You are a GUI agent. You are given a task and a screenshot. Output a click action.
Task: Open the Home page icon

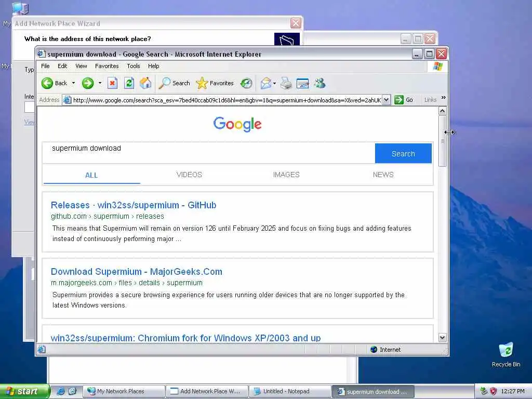[145, 83]
